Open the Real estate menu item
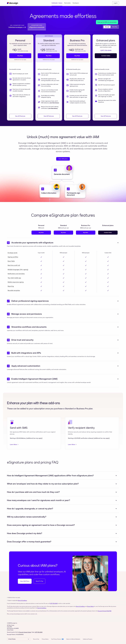 click(x=67, y=3)
